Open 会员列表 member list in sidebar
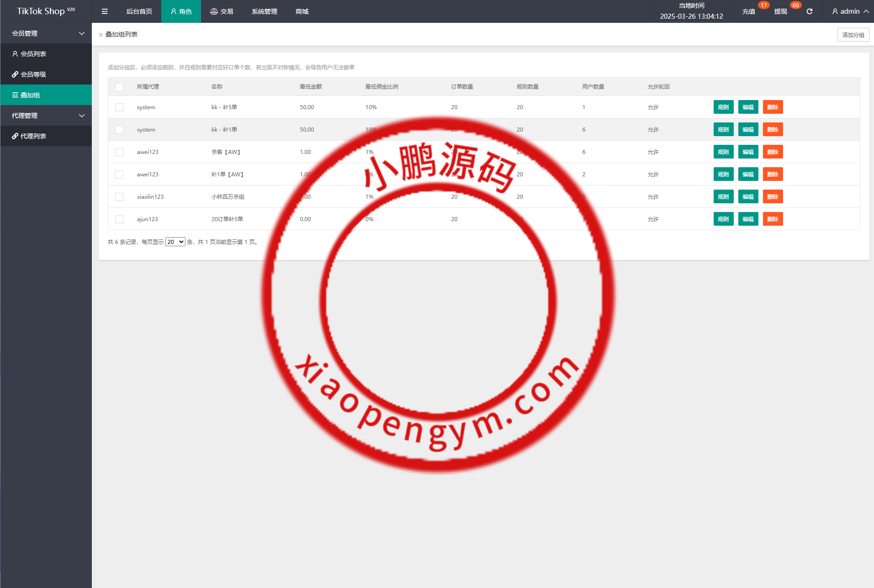874x588 pixels. point(33,54)
